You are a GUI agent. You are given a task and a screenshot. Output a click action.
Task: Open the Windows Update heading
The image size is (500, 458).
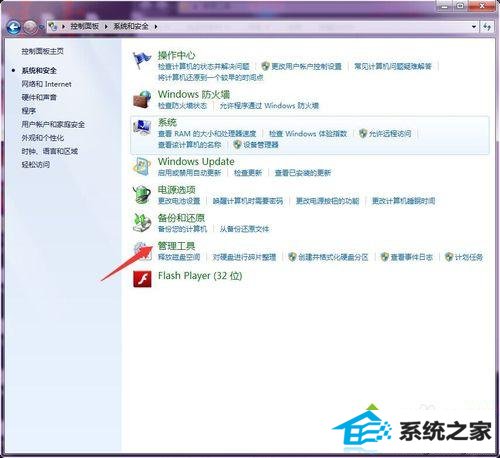pos(196,162)
